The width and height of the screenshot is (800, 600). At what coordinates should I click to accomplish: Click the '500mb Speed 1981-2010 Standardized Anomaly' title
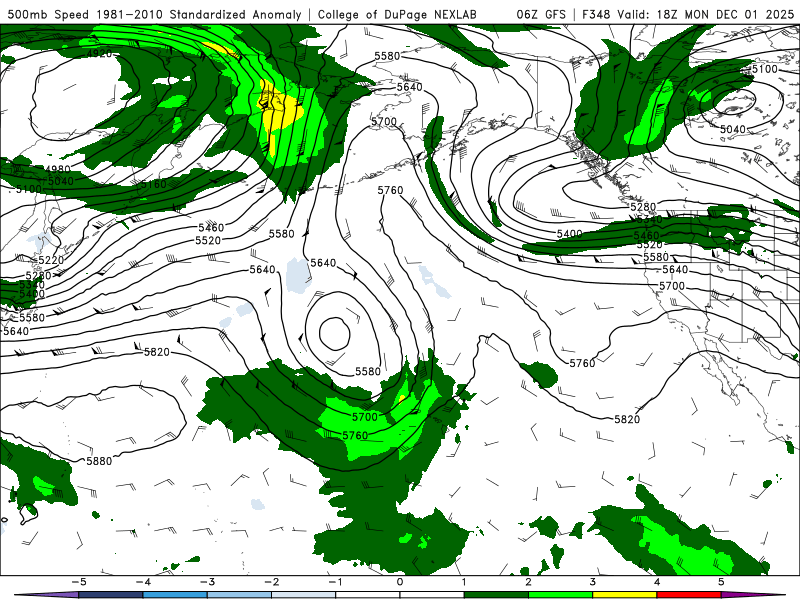click(155, 14)
